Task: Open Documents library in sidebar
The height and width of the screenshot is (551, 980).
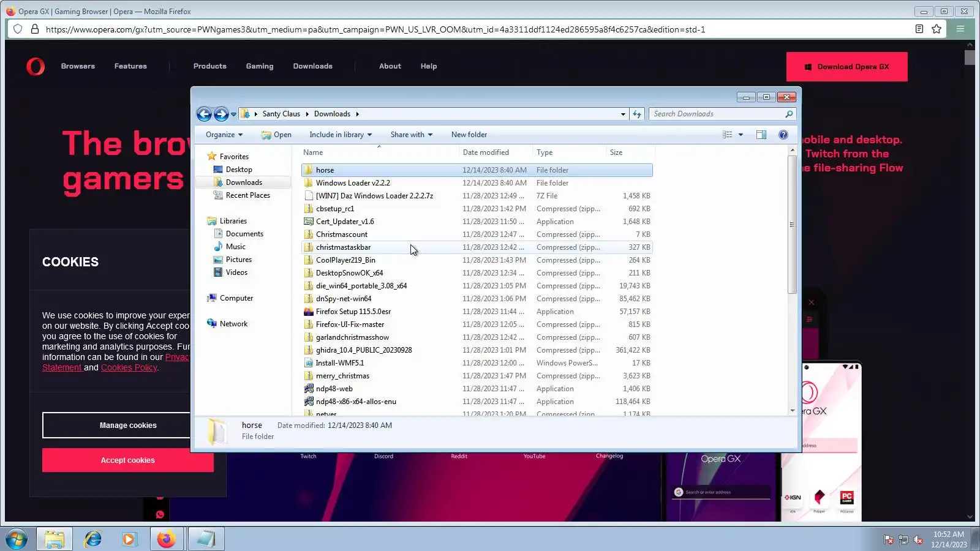Action: [x=244, y=234]
